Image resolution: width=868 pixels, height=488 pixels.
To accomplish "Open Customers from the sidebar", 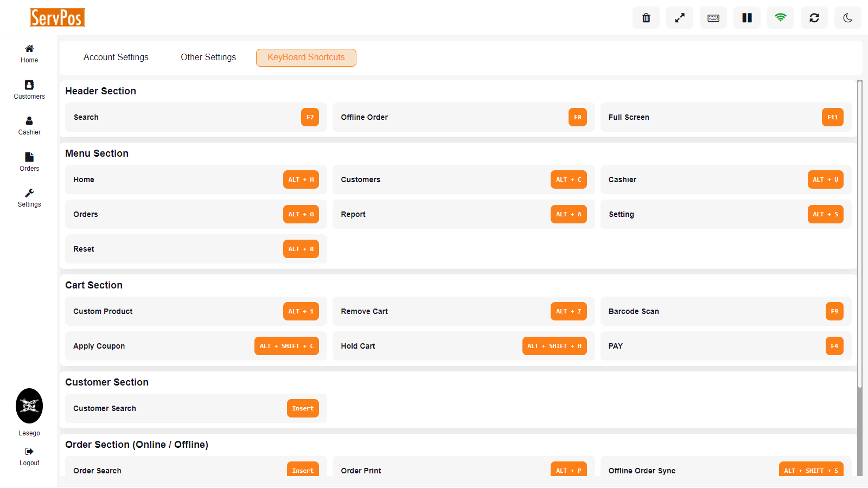I will (29, 90).
